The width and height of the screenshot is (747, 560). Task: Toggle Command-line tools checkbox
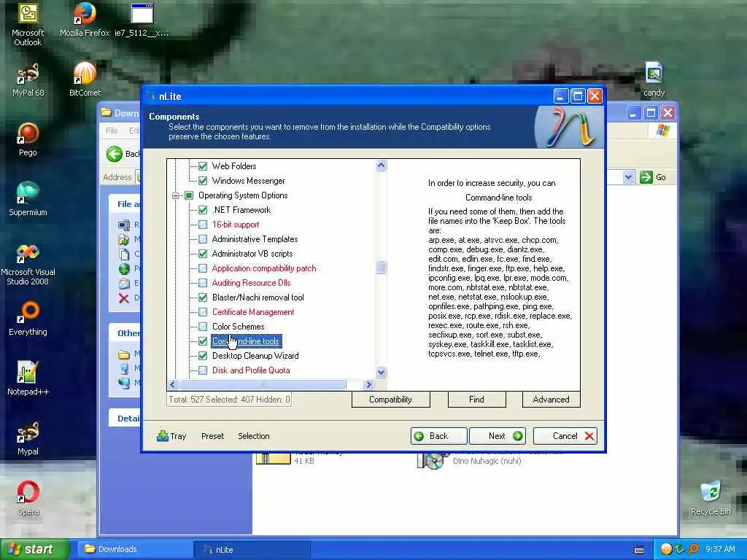(203, 341)
